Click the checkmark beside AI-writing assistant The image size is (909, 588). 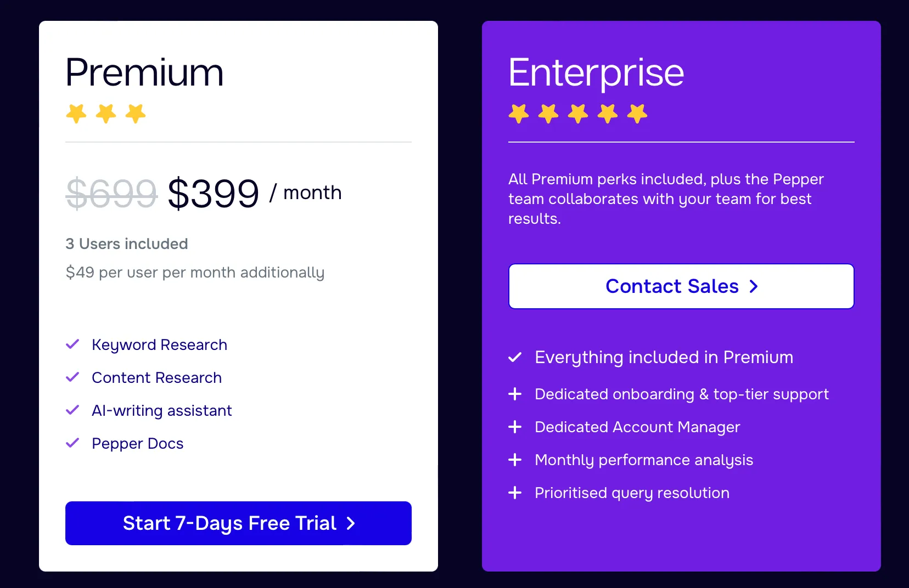point(72,410)
